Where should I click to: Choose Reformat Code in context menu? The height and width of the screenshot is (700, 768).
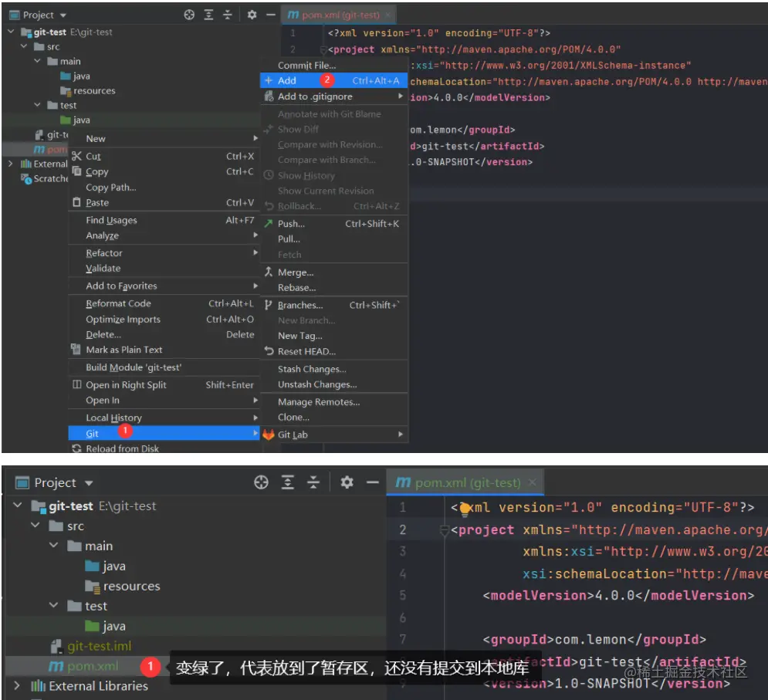164,304
